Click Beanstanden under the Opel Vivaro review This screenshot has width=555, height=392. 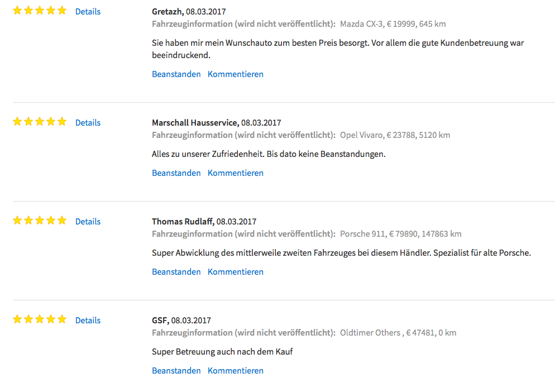point(176,173)
